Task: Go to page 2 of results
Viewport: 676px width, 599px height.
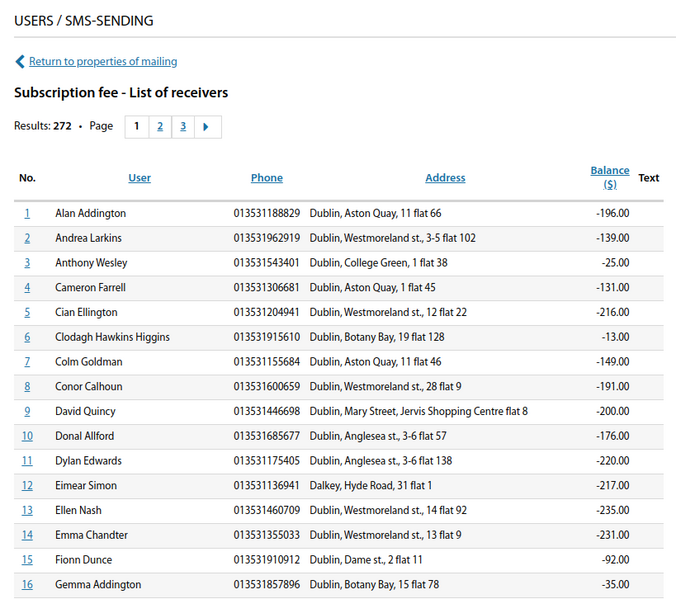Action: (x=160, y=127)
